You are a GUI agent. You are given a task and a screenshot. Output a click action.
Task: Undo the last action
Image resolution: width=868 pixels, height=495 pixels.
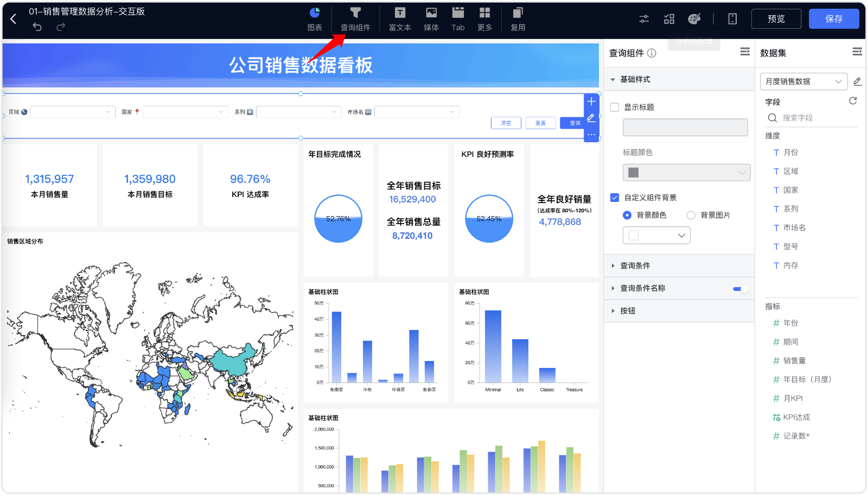click(37, 27)
